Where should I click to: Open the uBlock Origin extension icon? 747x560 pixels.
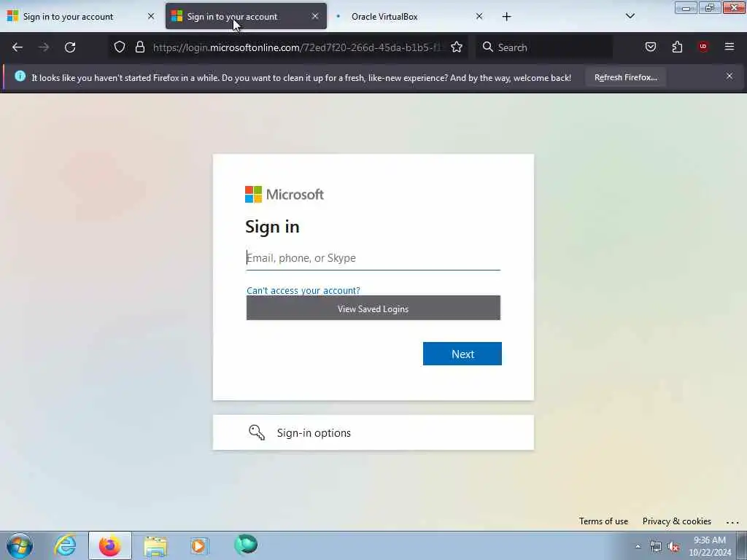tap(703, 47)
